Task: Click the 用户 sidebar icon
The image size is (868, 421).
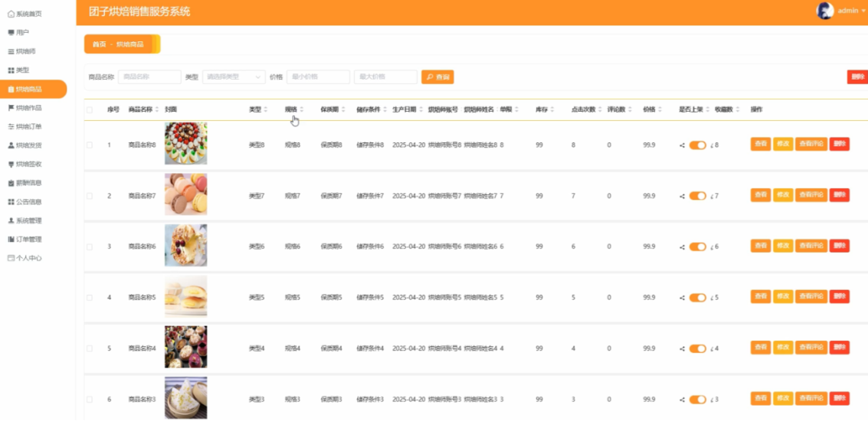Action: coord(11,33)
